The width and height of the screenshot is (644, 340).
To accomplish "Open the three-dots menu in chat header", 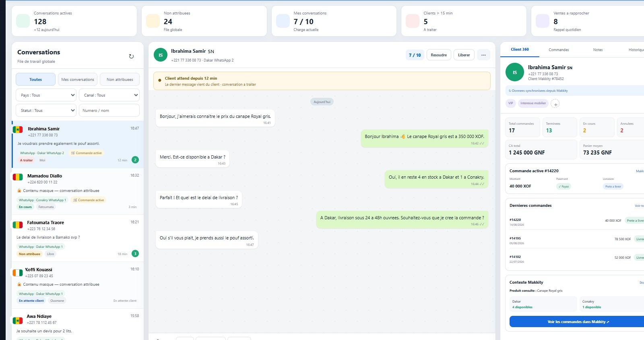I will click(x=483, y=55).
